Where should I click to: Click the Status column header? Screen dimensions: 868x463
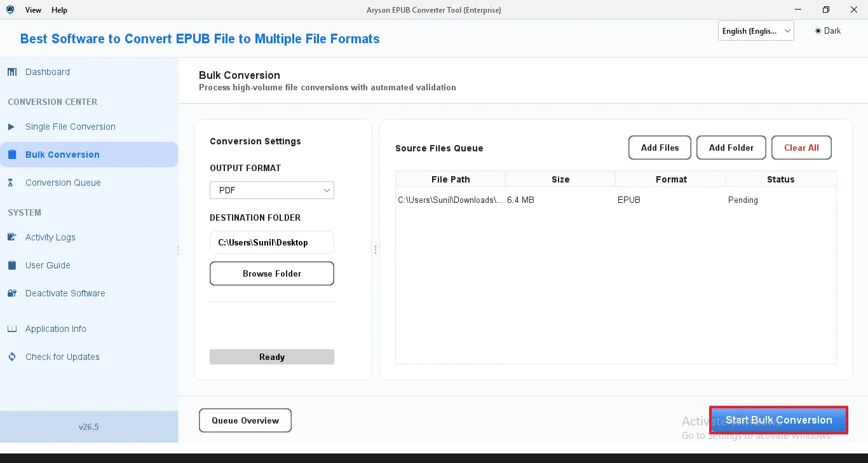(x=781, y=179)
